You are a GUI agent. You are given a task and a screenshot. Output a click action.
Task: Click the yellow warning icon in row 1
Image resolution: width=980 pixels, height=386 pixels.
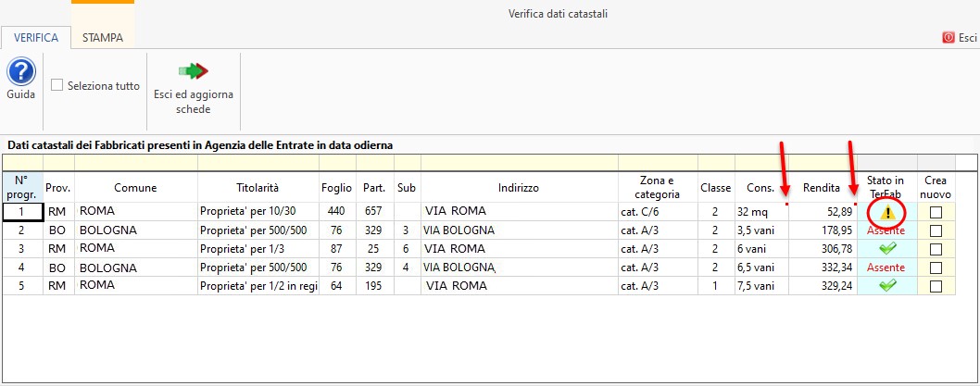point(887,212)
